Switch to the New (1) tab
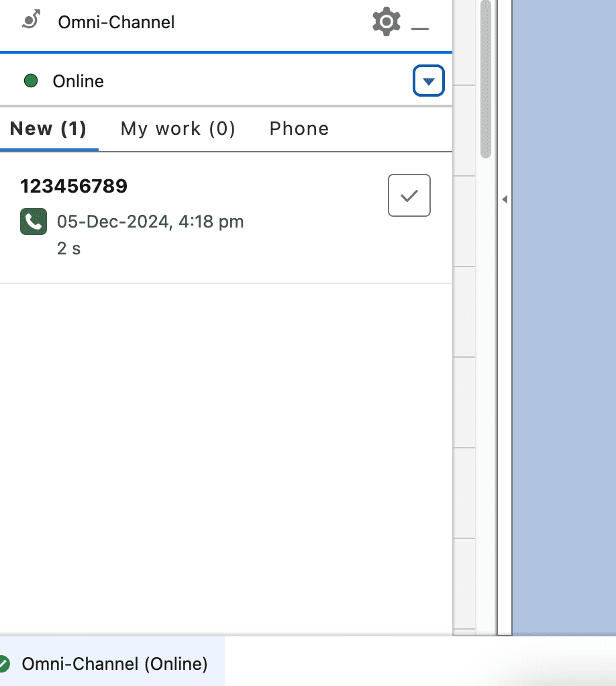Image resolution: width=616 pixels, height=686 pixels. point(48,129)
